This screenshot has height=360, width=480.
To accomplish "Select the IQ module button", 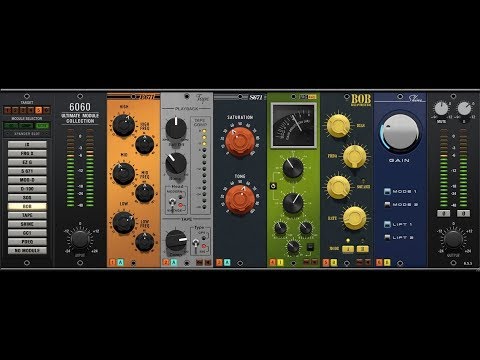I will (x=27, y=145).
